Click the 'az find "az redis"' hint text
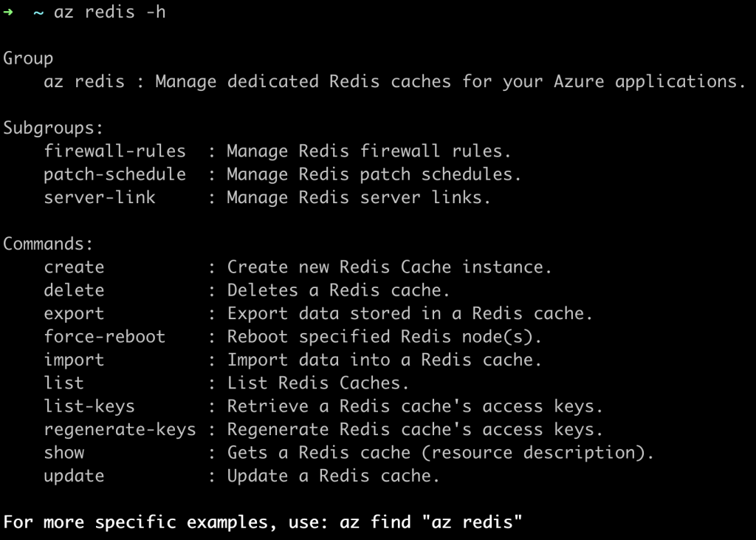This screenshot has width=756, height=540. pyautogui.click(x=431, y=522)
